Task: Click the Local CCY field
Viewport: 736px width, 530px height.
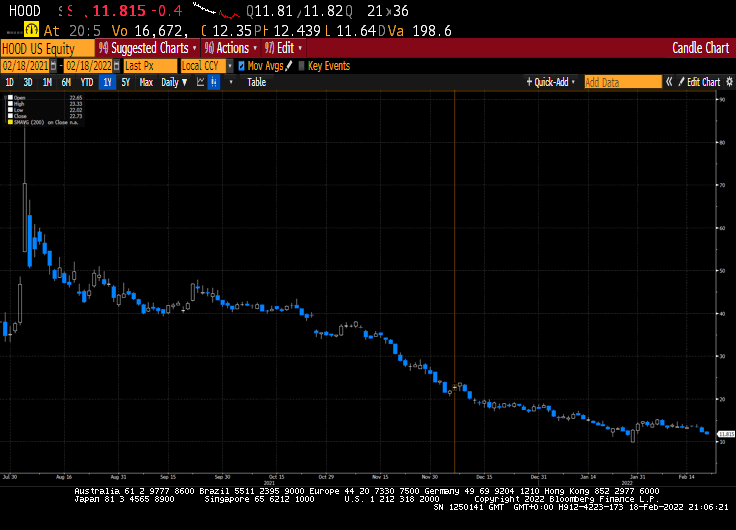Action: pyautogui.click(x=203, y=66)
